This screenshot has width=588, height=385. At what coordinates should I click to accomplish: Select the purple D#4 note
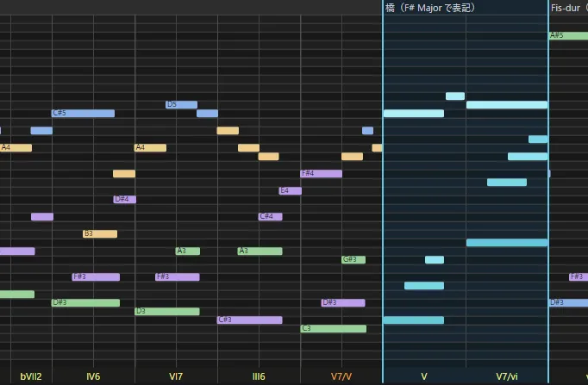pos(124,199)
